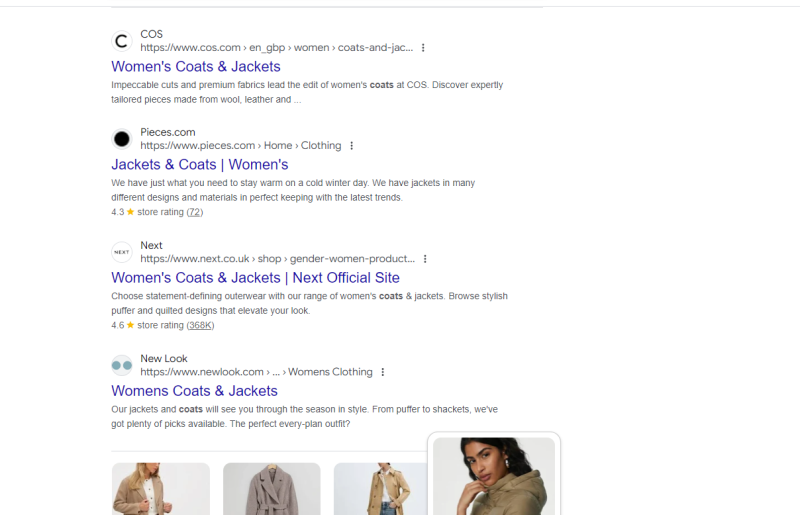
Task: Open the beige jacket woman thumbnail
Action: tap(161, 489)
